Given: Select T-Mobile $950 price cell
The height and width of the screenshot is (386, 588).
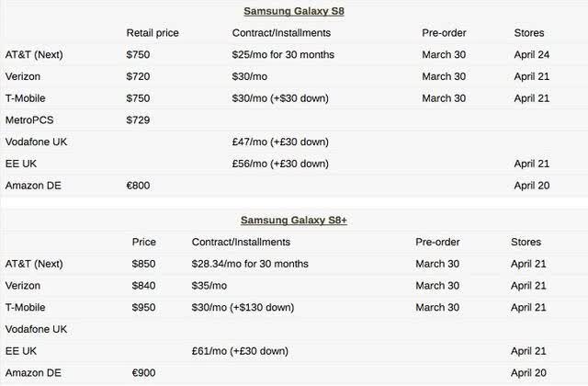Looking at the screenshot, I should (x=143, y=307).
